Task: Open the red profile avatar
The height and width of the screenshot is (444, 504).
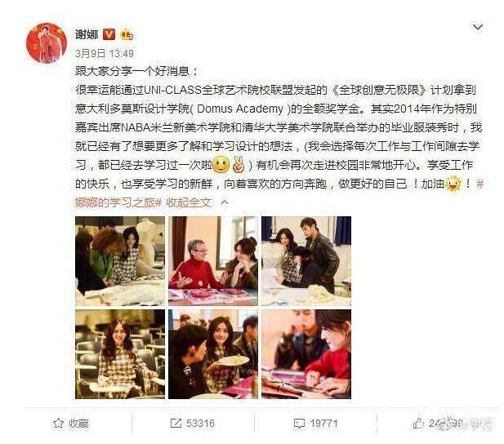Action: [x=47, y=43]
